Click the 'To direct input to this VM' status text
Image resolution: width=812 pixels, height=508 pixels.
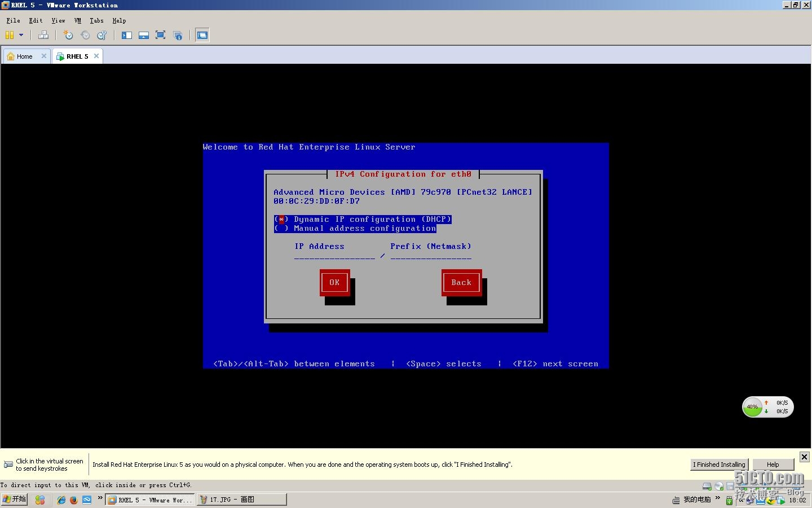point(96,485)
